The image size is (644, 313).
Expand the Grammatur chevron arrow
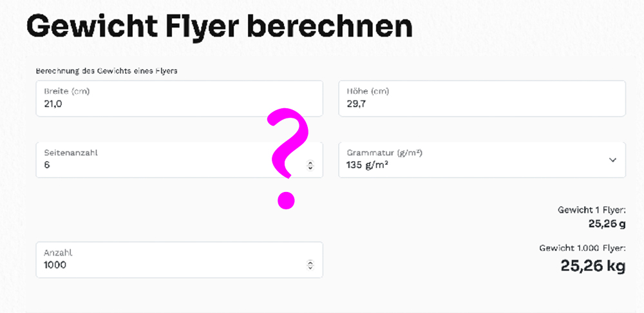tap(612, 160)
